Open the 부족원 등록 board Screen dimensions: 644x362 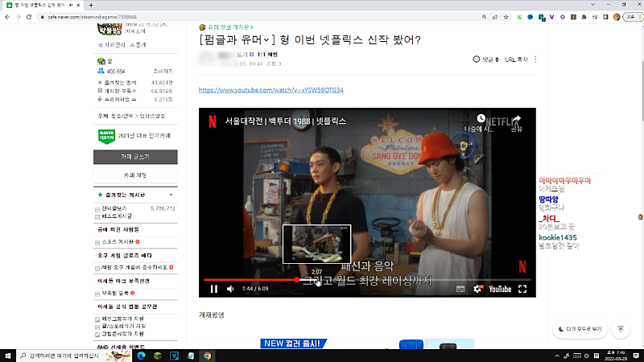pyautogui.click(x=115, y=294)
